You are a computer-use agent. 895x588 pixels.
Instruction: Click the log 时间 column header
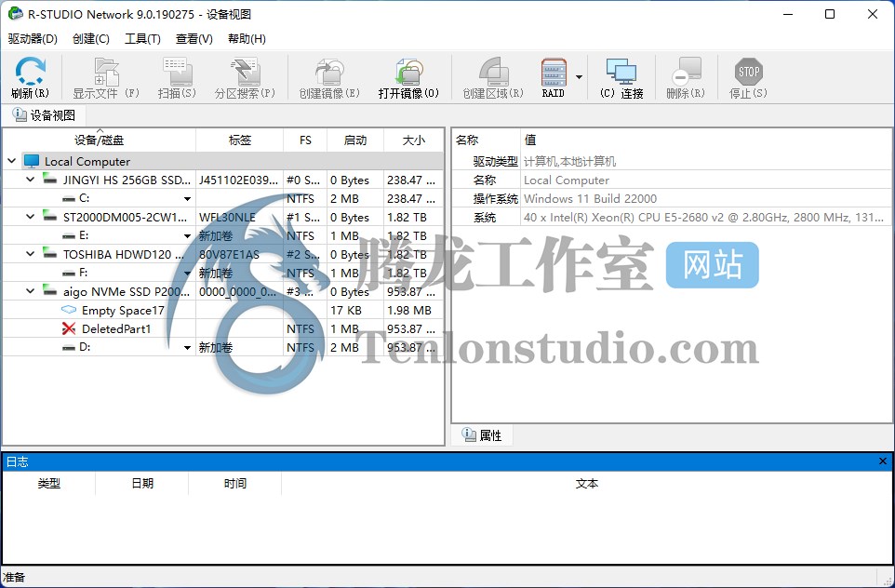click(x=234, y=484)
